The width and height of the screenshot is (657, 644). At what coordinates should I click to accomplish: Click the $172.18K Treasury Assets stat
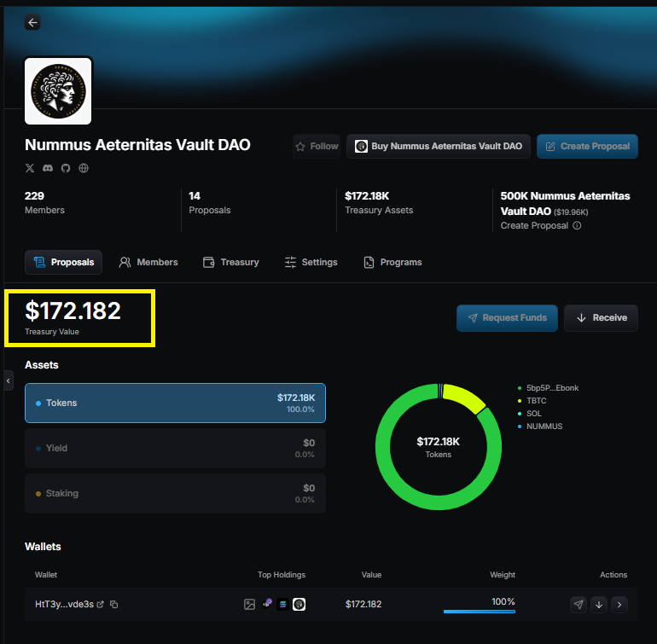point(379,203)
